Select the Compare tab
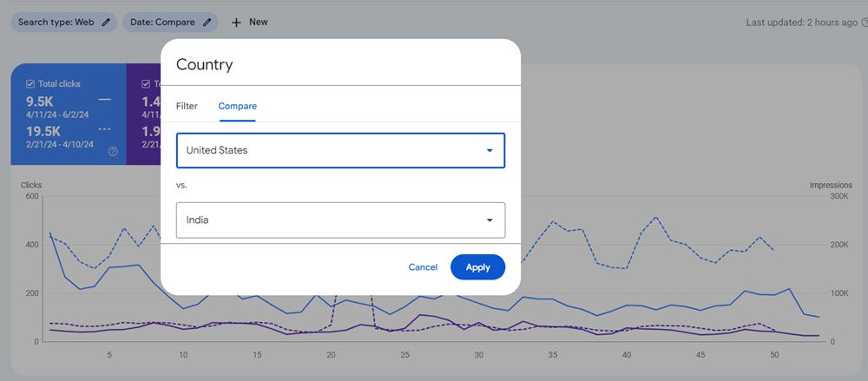The width and height of the screenshot is (868, 381). tap(237, 106)
